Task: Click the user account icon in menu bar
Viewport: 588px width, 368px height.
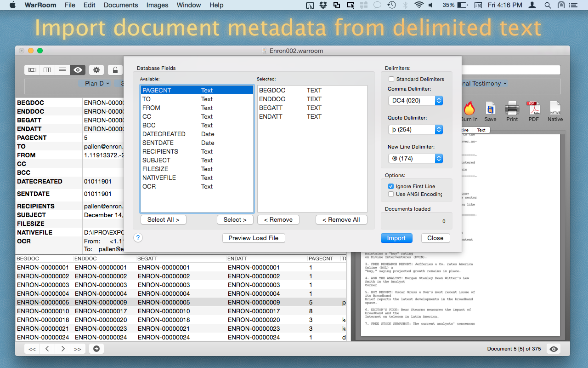Action: pos(532,5)
